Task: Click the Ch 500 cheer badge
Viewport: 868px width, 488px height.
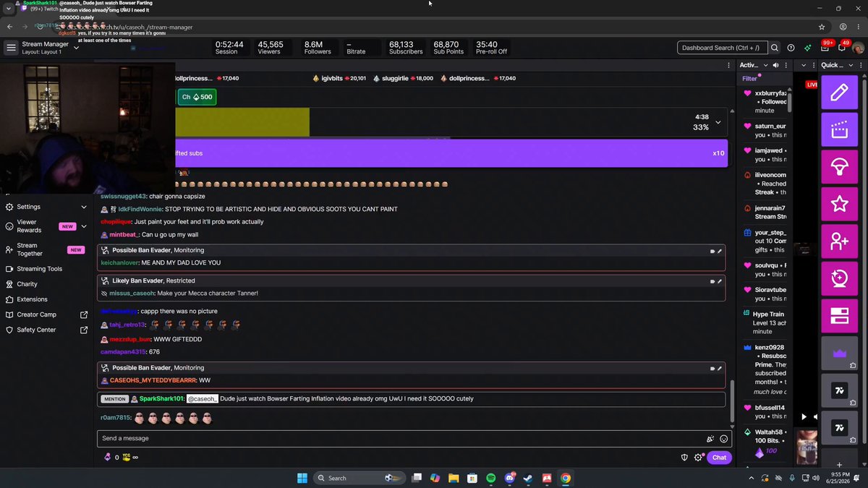Action: coord(197,97)
